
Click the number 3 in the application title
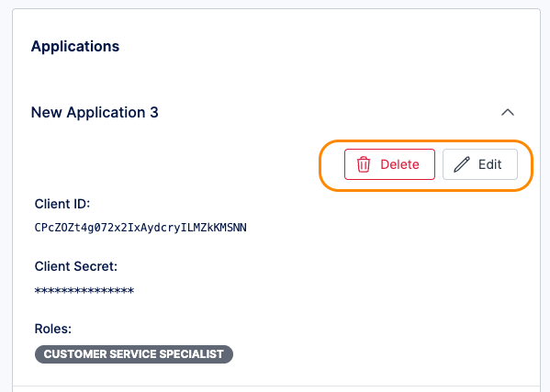tap(154, 113)
